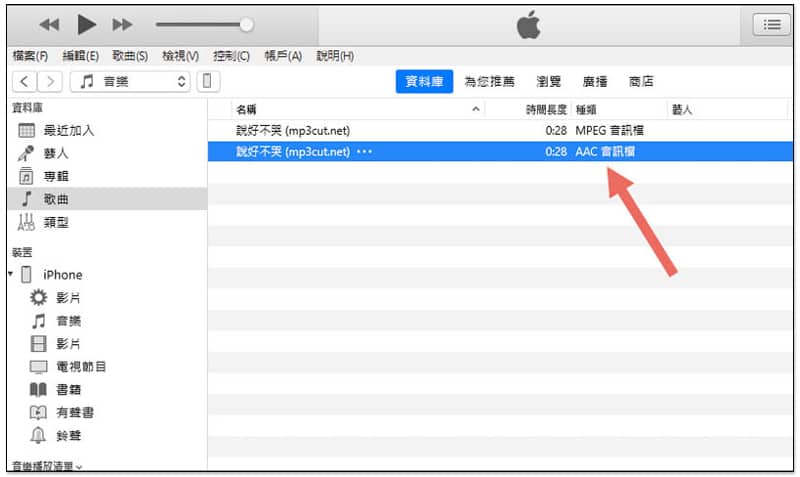The width and height of the screenshot is (800, 477).
Task: Open the 歌曲(S) menu
Action: coord(130,56)
